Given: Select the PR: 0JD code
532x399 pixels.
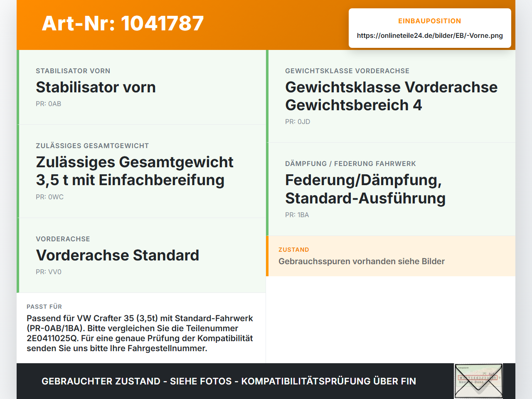Looking at the screenshot, I should coord(298,122).
